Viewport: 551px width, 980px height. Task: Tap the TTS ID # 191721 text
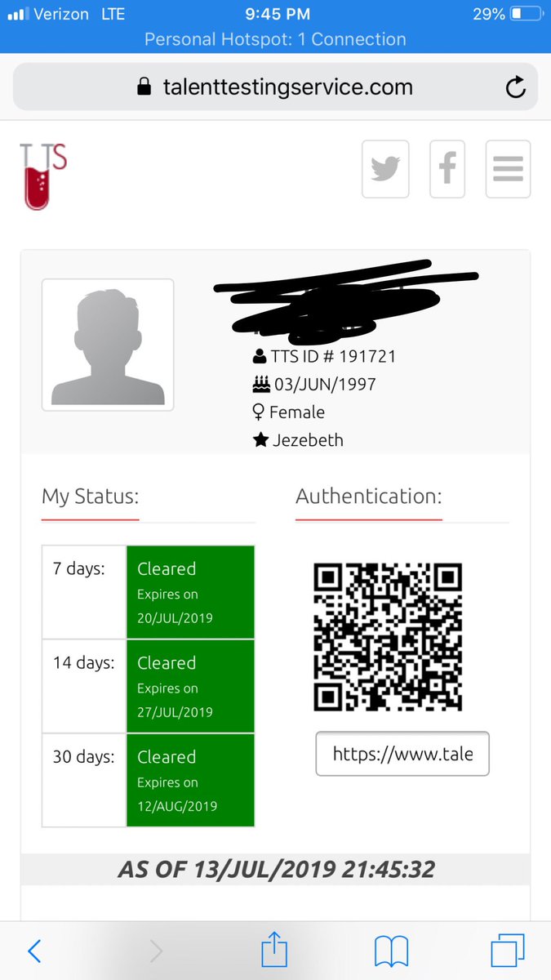(x=335, y=357)
